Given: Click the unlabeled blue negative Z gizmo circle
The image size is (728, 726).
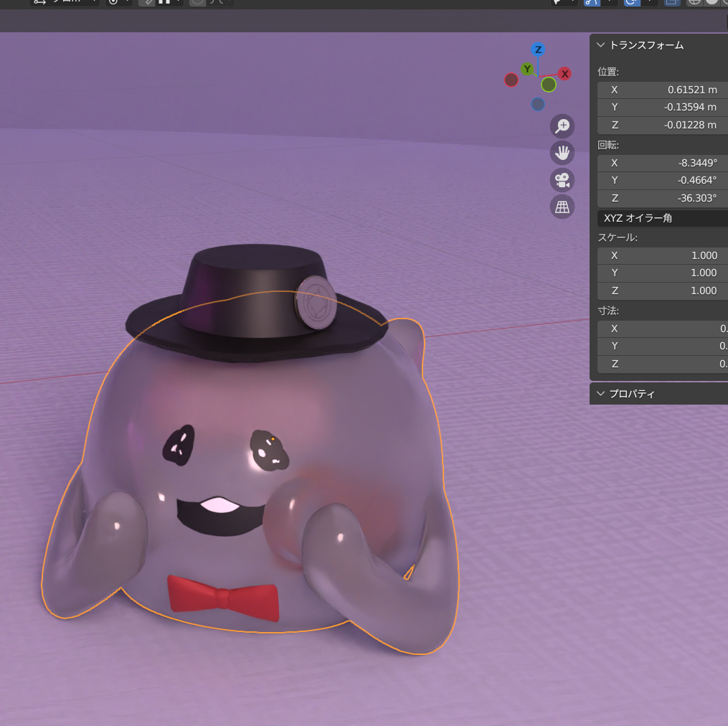Looking at the screenshot, I should pyautogui.click(x=538, y=104).
